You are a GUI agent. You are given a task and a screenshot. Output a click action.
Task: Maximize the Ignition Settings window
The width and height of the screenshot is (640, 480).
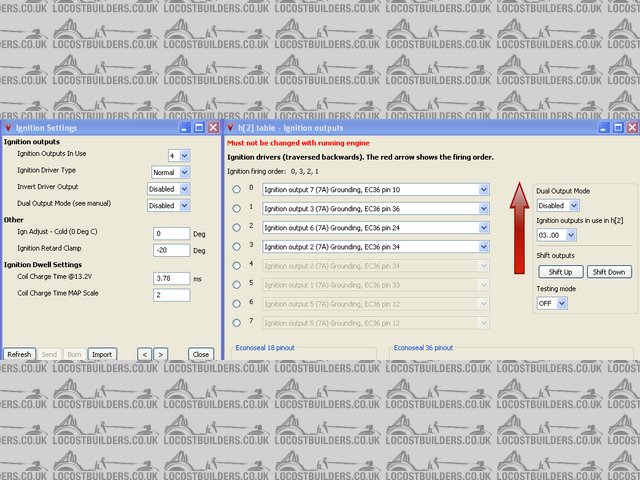(198, 128)
